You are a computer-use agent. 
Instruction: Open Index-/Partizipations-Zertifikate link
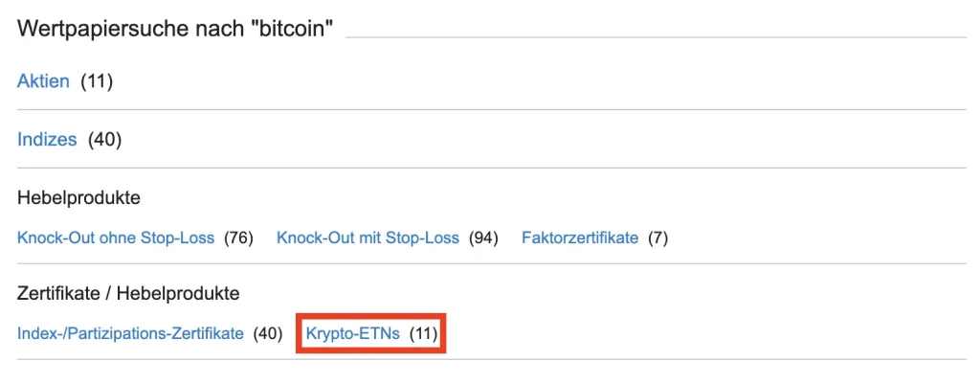point(130,334)
